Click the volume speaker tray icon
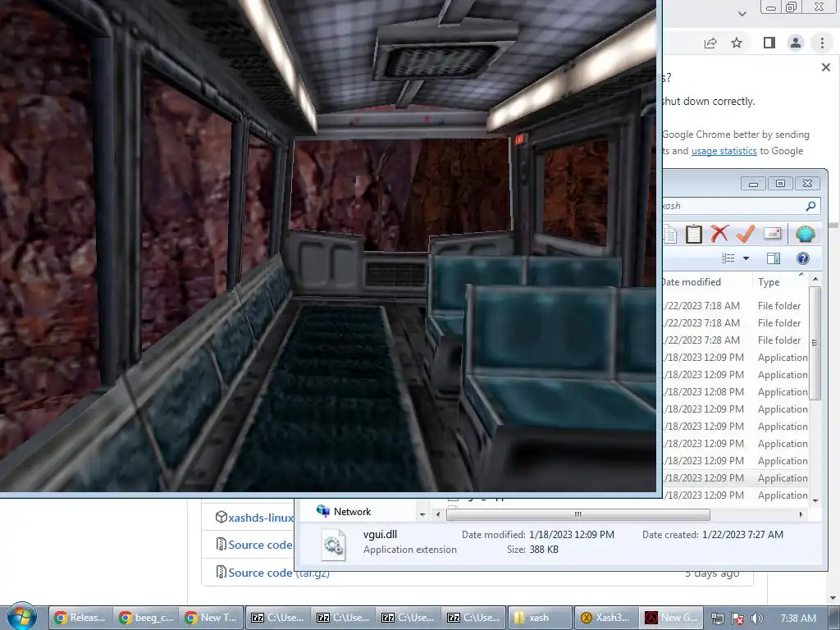This screenshot has width=840, height=630. (756, 619)
